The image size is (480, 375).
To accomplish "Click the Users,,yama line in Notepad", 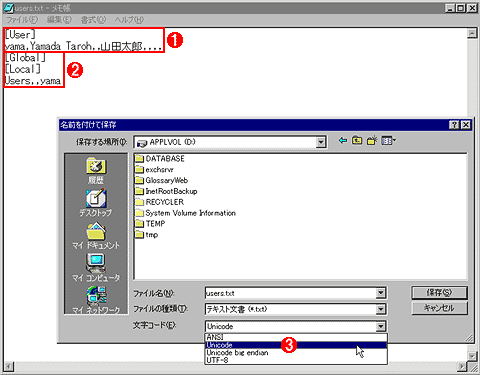I will click(33, 81).
